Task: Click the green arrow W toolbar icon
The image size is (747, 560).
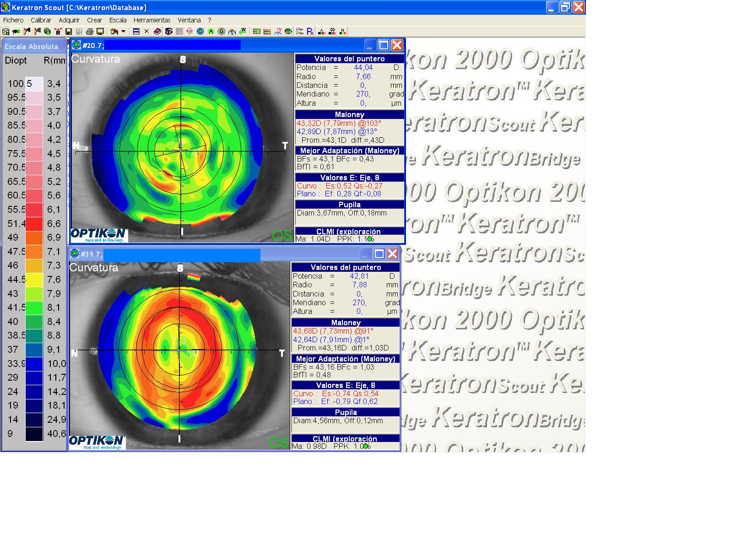Action: 243,32
